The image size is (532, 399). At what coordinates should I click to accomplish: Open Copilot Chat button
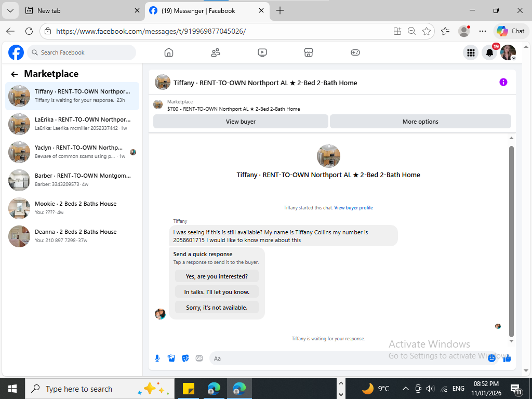(x=511, y=31)
